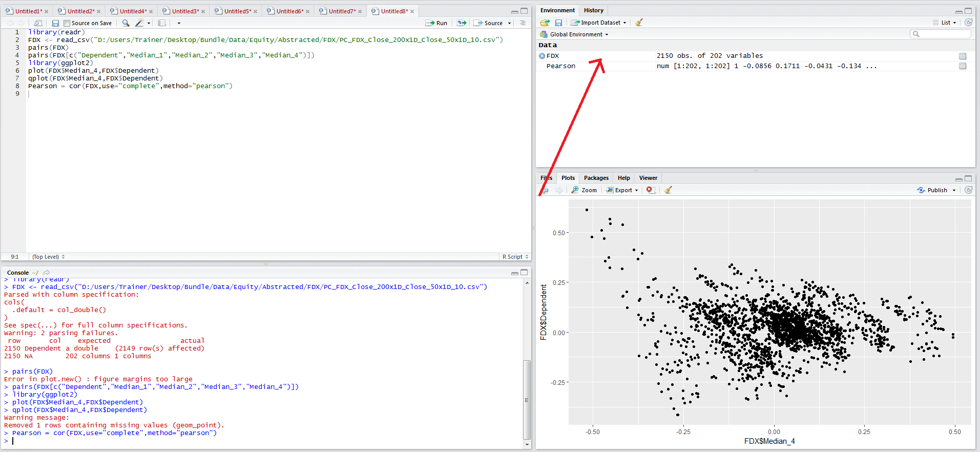This screenshot has width=980, height=452.
Task: Run the current line
Action: (436, 23)
